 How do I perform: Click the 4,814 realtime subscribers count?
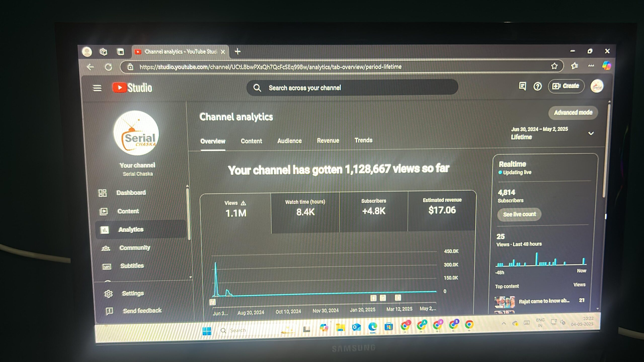(x=506, y=193)
